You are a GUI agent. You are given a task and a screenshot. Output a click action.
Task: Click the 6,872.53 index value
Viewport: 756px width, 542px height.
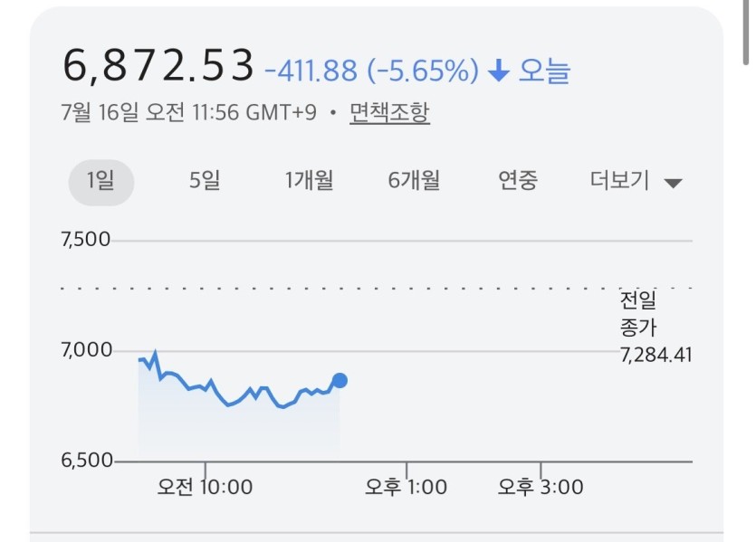[158, 65]
